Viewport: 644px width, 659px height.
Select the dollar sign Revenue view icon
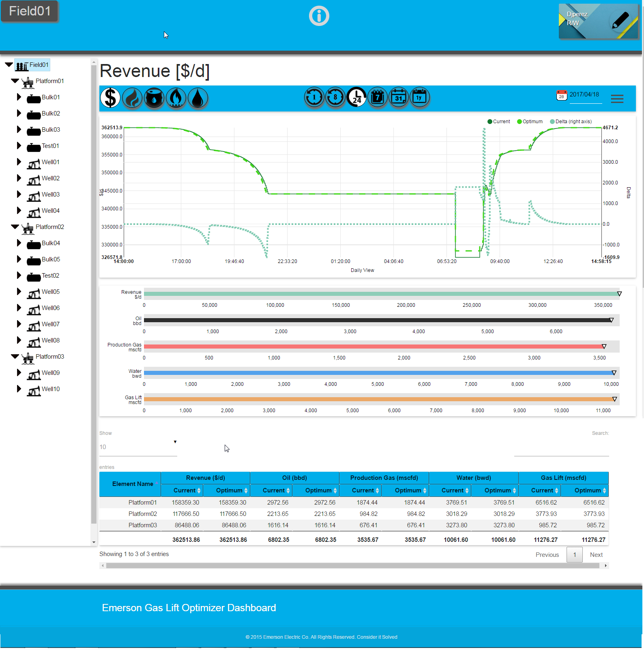tap(110, 98)
